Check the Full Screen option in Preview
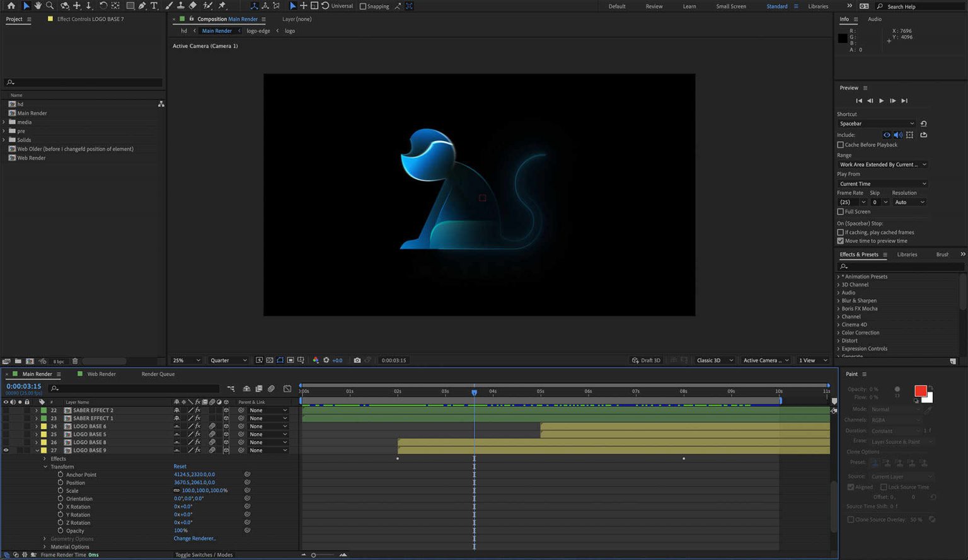This screenshot has width=968, height=560. [x=841, y=211]
